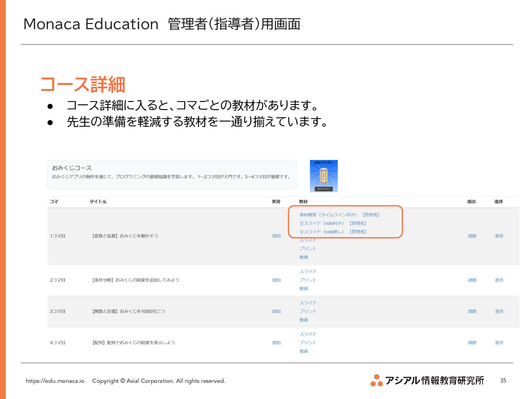
Task: Open 課題 link for 2コマ目
Action: pyautogui.click(x=472, y=280)
